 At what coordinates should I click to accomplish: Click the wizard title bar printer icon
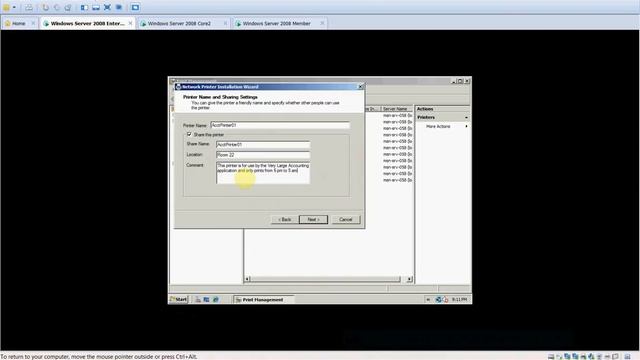(178, 87)
